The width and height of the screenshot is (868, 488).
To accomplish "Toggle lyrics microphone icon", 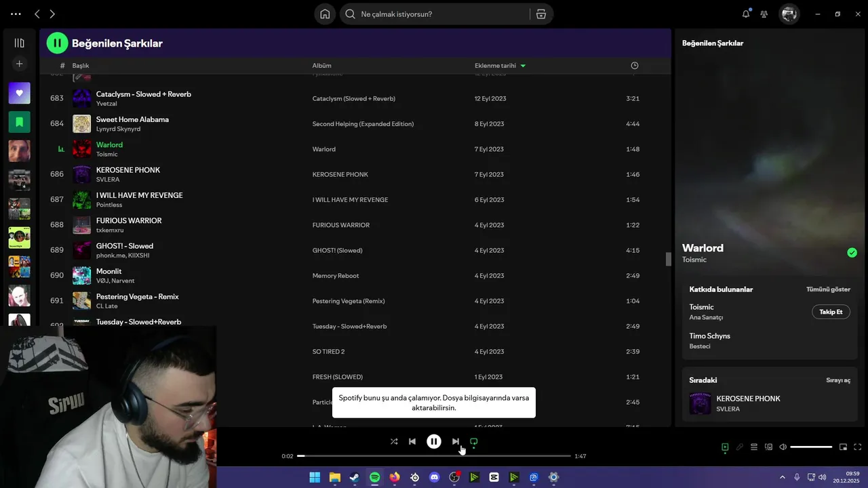I will tap(740, 447).
